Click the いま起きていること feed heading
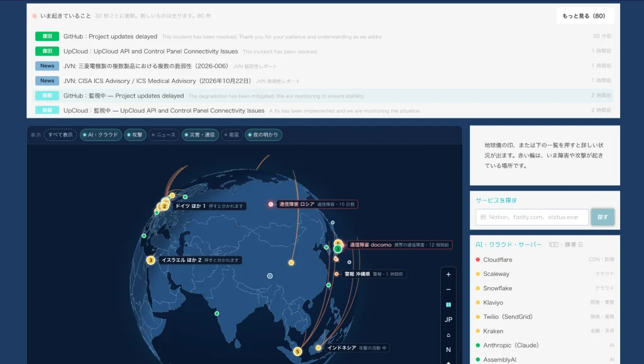644x364 pixels. click(65, 16)
